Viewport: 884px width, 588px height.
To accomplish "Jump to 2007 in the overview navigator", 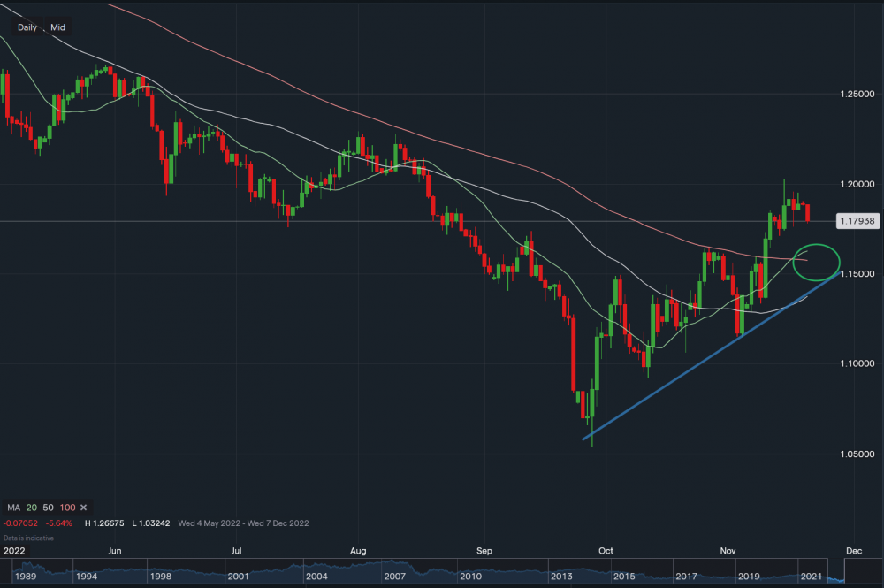I will tap(394, 577).
